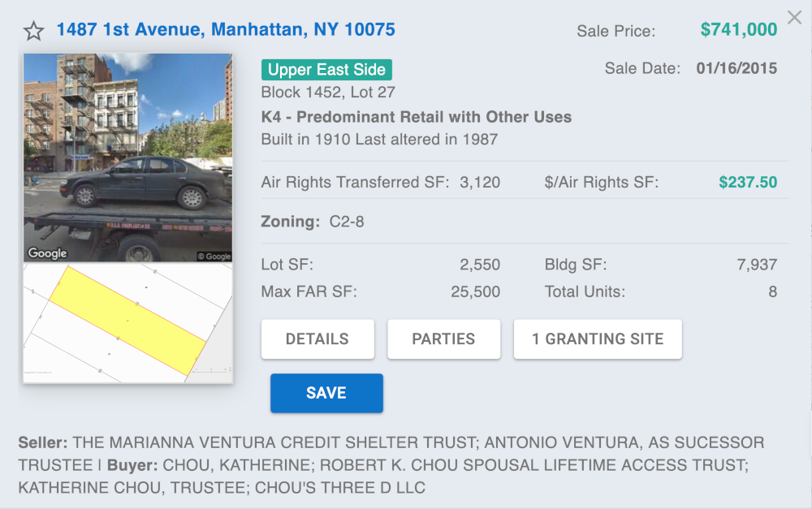Click the © Google copyright label
The height and width of the screenshot is (509, 812).
tap(214, 257)
